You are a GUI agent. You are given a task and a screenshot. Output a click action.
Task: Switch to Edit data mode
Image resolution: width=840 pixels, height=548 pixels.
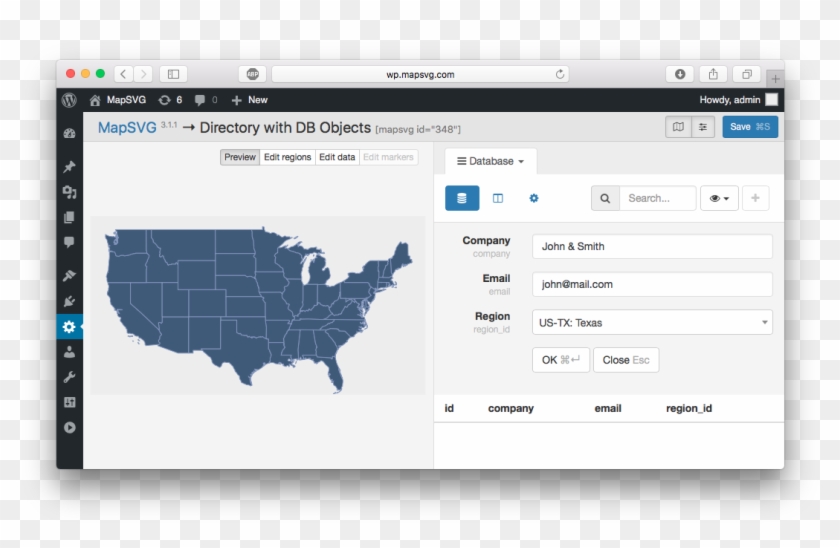coord(337,157)
